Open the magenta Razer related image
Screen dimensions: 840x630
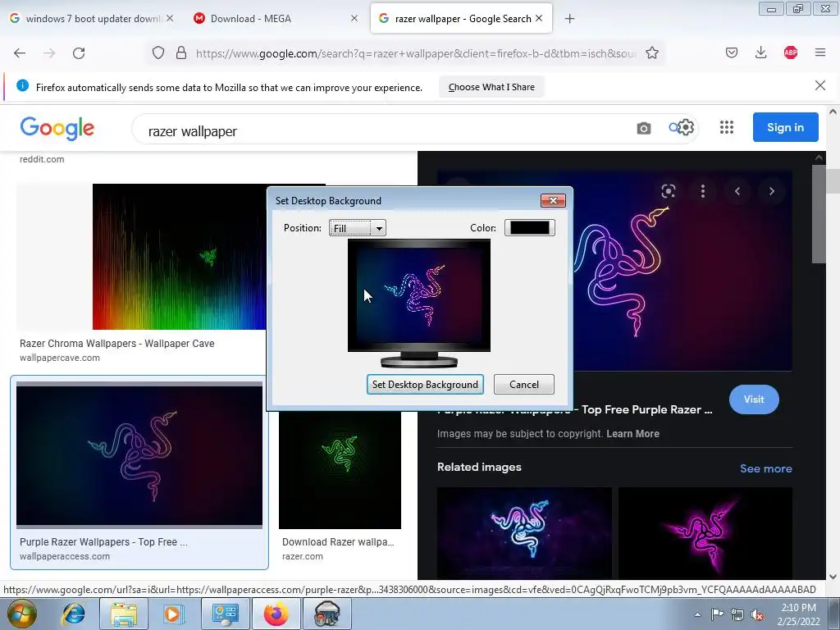(x=705, y=532)
